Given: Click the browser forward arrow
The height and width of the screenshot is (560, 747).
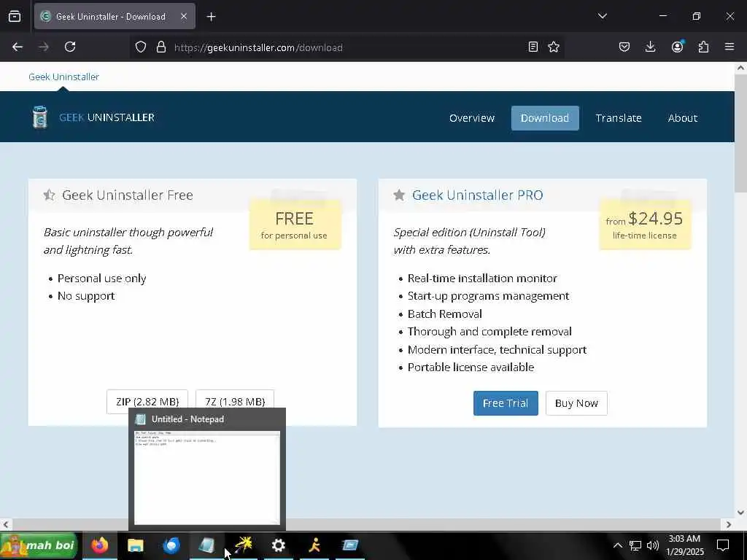Looking at the screenshot, I should coord(43,47).
